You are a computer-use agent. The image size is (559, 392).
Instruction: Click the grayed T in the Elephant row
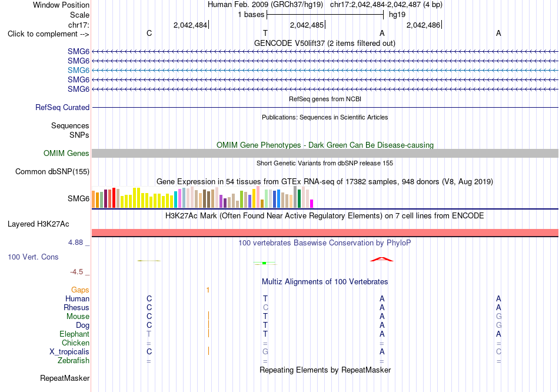tap(149, 334)
